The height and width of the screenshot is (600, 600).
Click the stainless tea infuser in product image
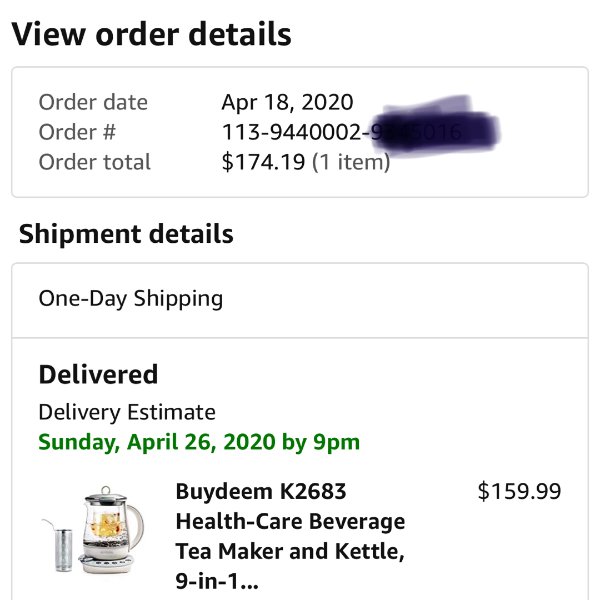pyautogui.click(x=61, y=545)
